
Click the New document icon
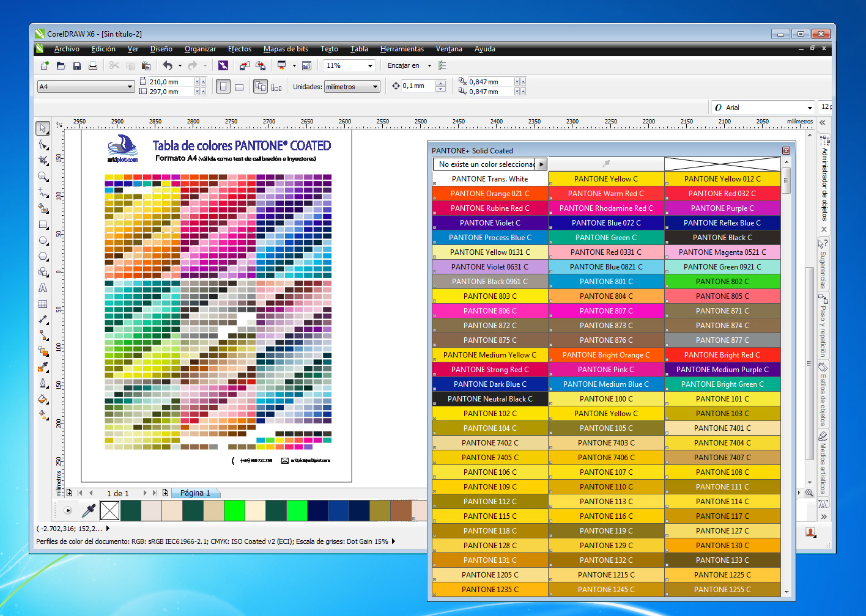tap(45, 65)
